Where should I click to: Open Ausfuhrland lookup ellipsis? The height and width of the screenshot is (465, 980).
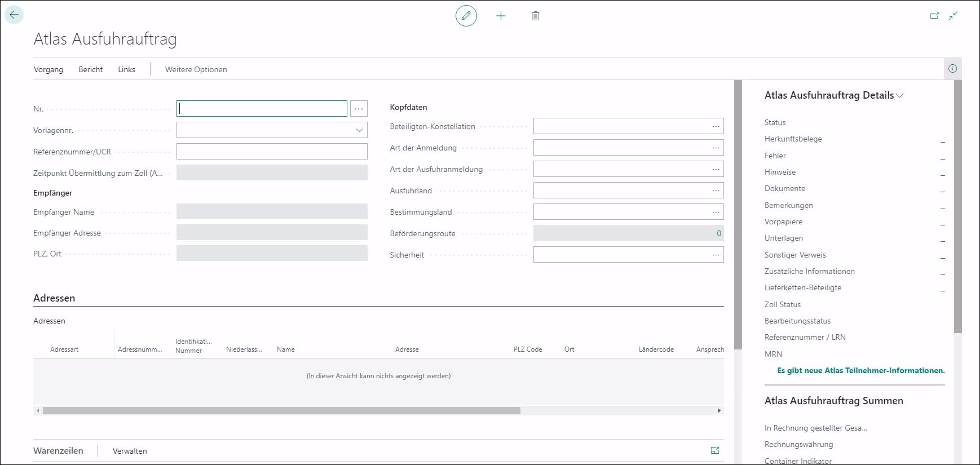pos(716,191)
